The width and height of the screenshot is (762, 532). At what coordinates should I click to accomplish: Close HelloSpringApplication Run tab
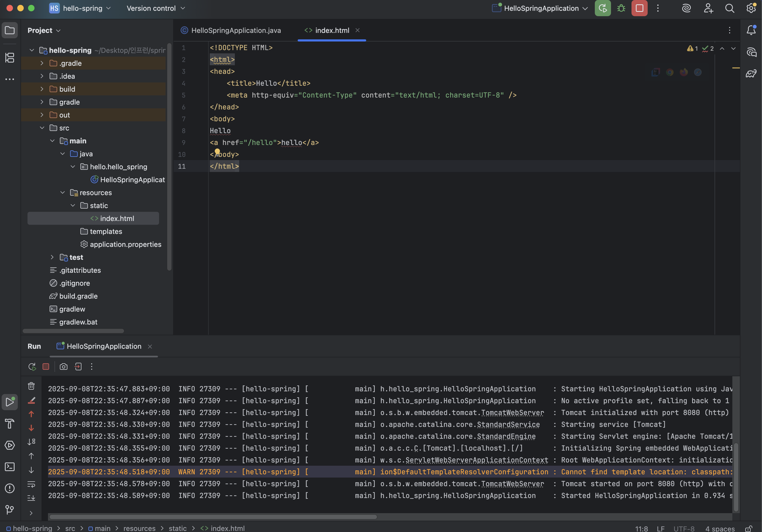150,347
